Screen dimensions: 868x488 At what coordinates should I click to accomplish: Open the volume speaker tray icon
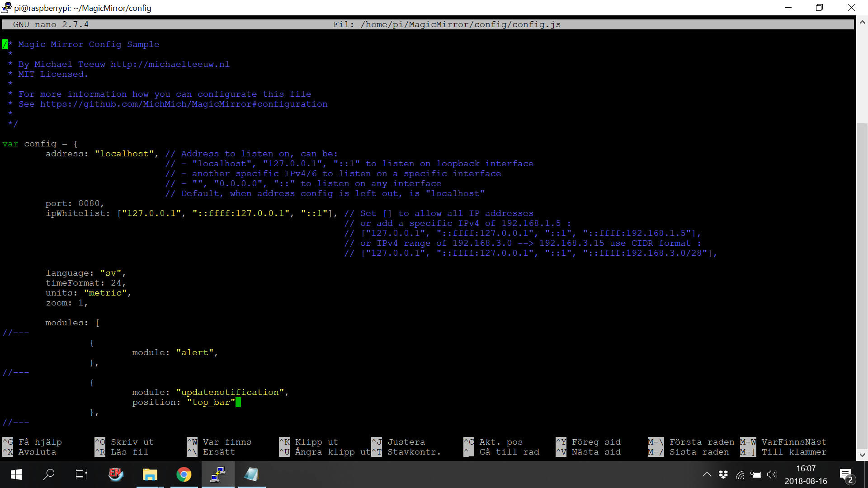(772, 474)
